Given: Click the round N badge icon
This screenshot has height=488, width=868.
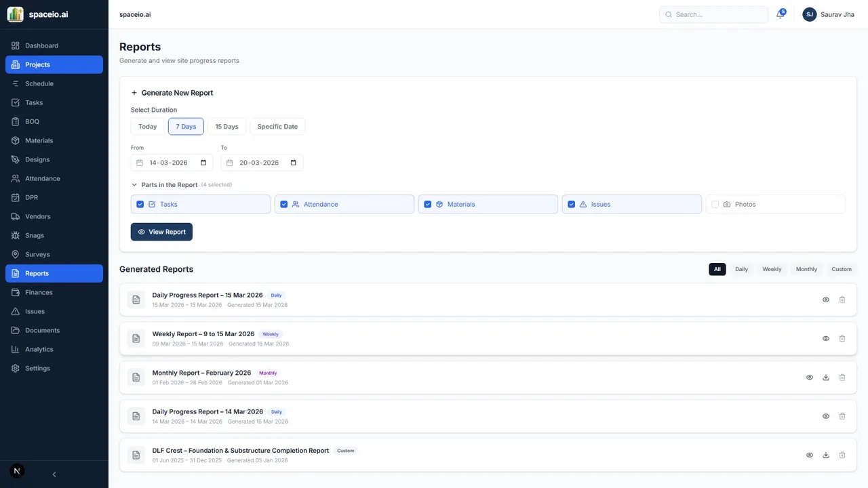Looking at the screenshot, I should [x=18, y=471].
